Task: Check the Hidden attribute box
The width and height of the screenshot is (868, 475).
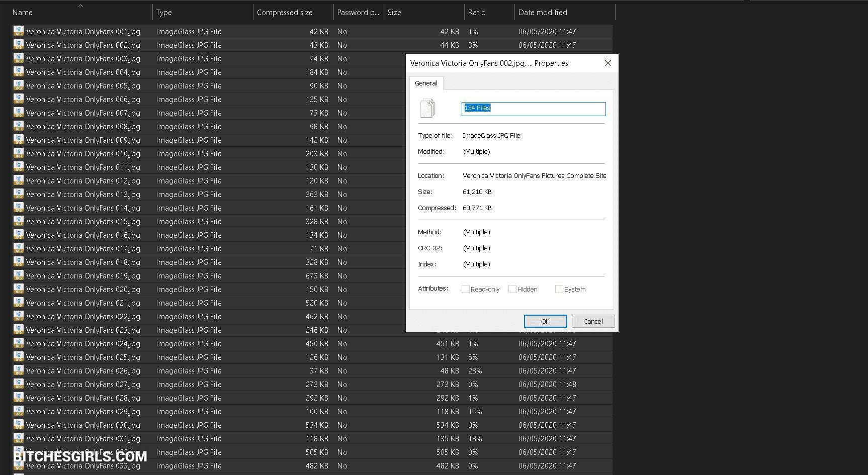Action: pyautogui.click(x=512, y=289)
